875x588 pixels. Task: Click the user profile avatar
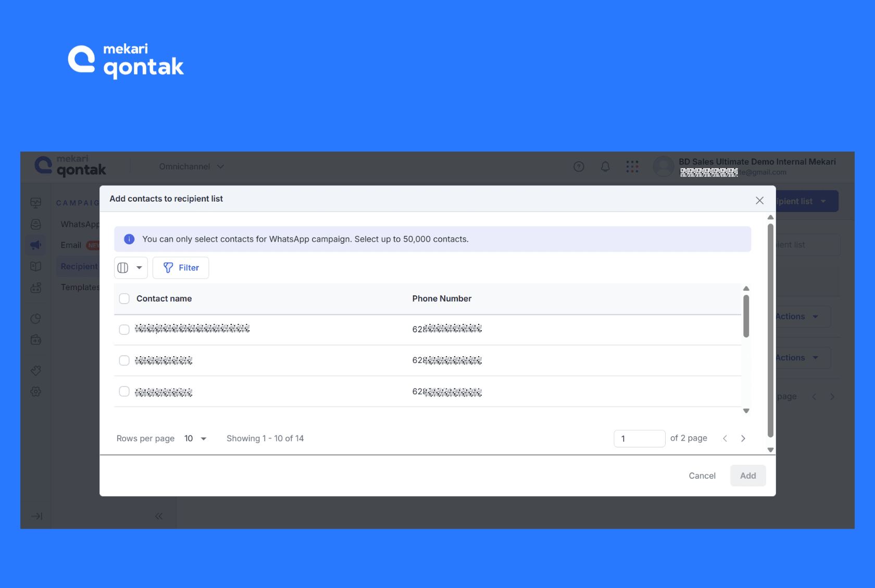(x=664, y=167)
